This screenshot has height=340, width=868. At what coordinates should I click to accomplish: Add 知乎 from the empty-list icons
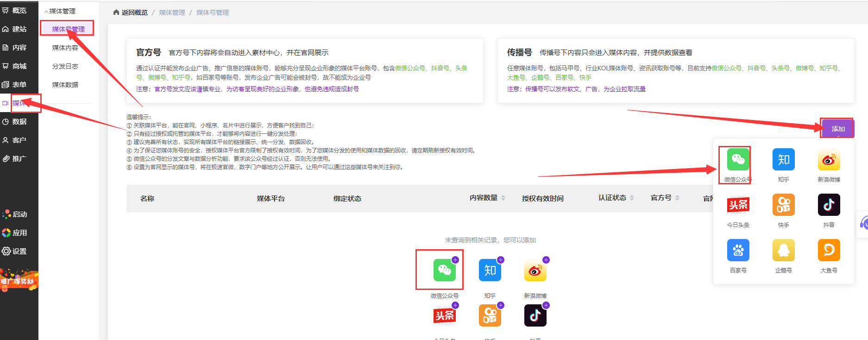(x=490, y=270)
